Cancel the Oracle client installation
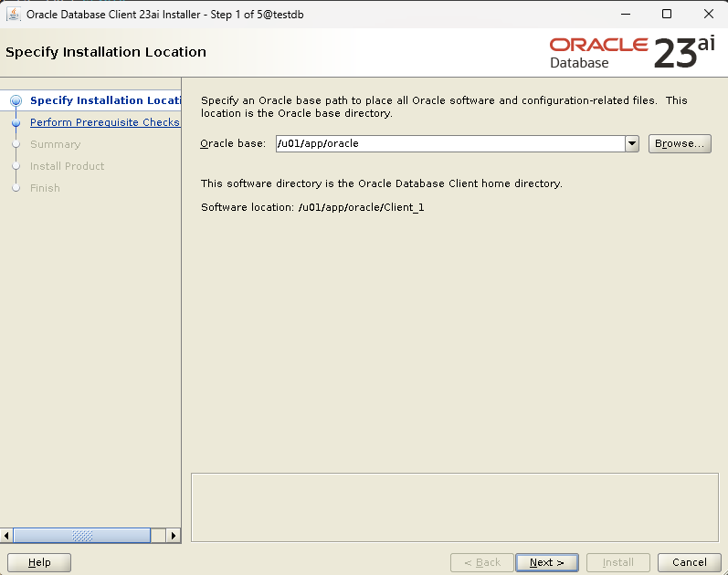Image resolution: width=728 pixels, height=575 pixels. [x=690, y=562]
